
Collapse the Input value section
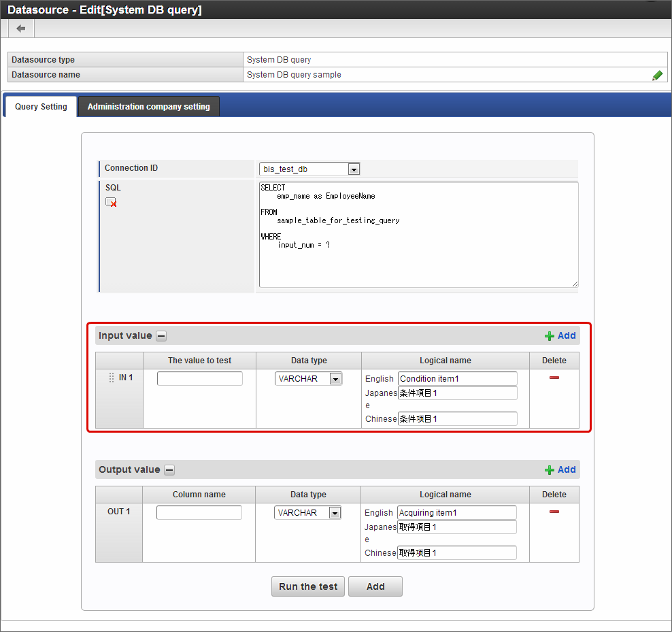point(161,335)
